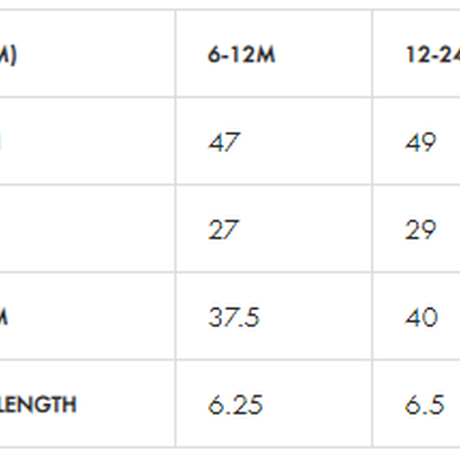460x459 pixels.
Task: Click the row label ending in M
Action: (4, 317)
